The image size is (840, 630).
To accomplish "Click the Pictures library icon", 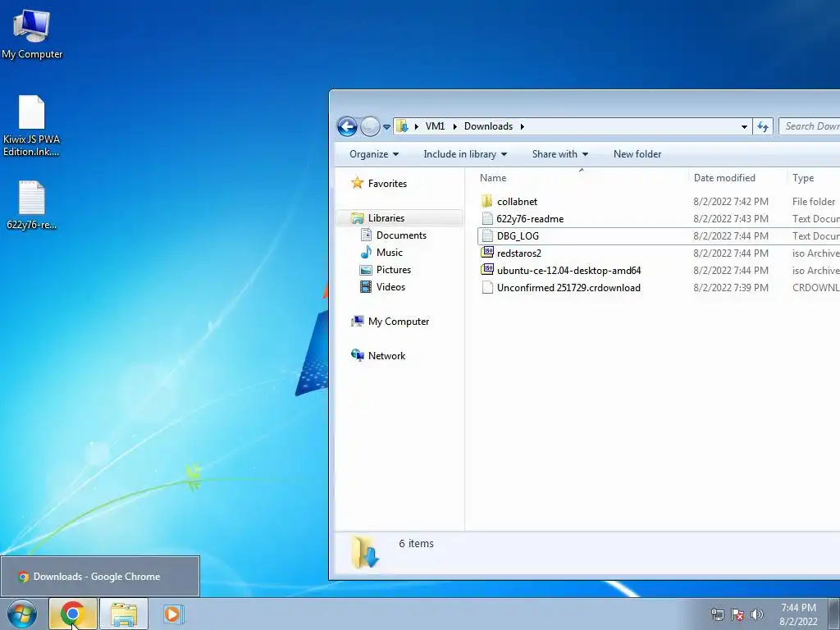I will [366, 270].
